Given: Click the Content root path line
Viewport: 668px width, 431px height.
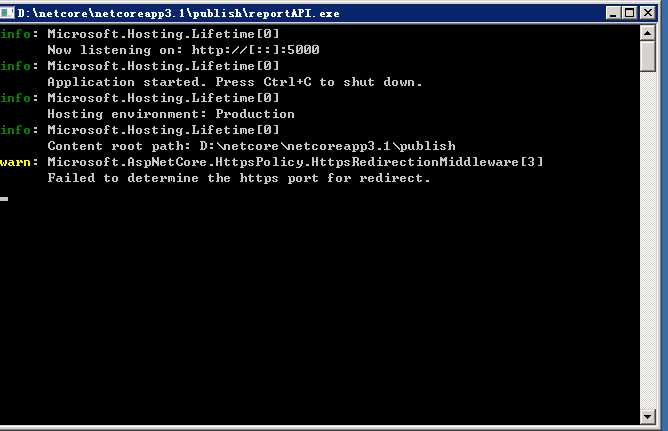Looking at the screenshot, I should click(x=251, y=146).
